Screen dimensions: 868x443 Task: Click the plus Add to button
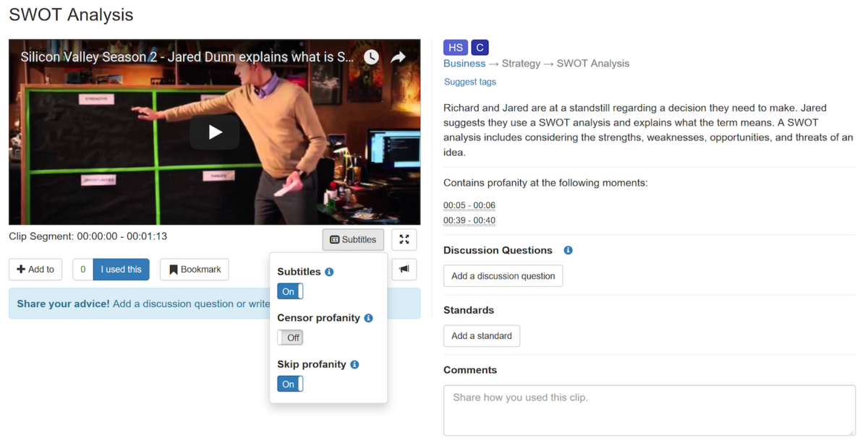[35, 269]
